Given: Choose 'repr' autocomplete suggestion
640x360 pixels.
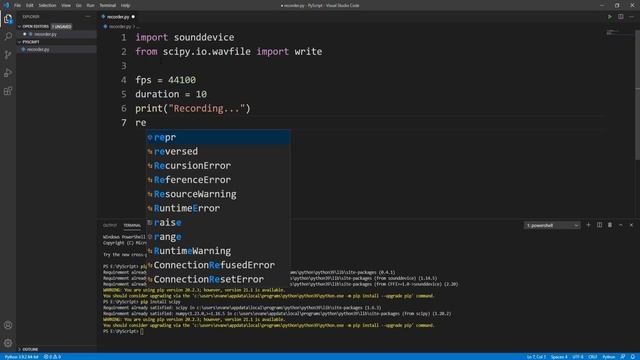Looking at the screenshot, I should click(x=218, y=137).
